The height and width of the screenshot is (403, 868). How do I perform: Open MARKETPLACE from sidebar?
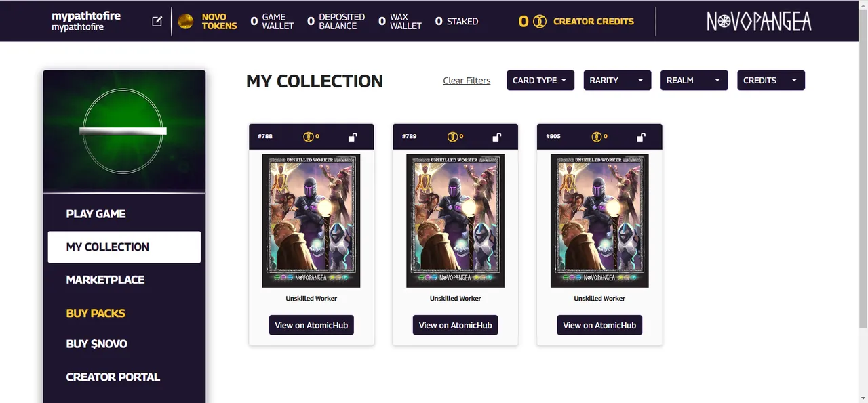pos(105,280)
